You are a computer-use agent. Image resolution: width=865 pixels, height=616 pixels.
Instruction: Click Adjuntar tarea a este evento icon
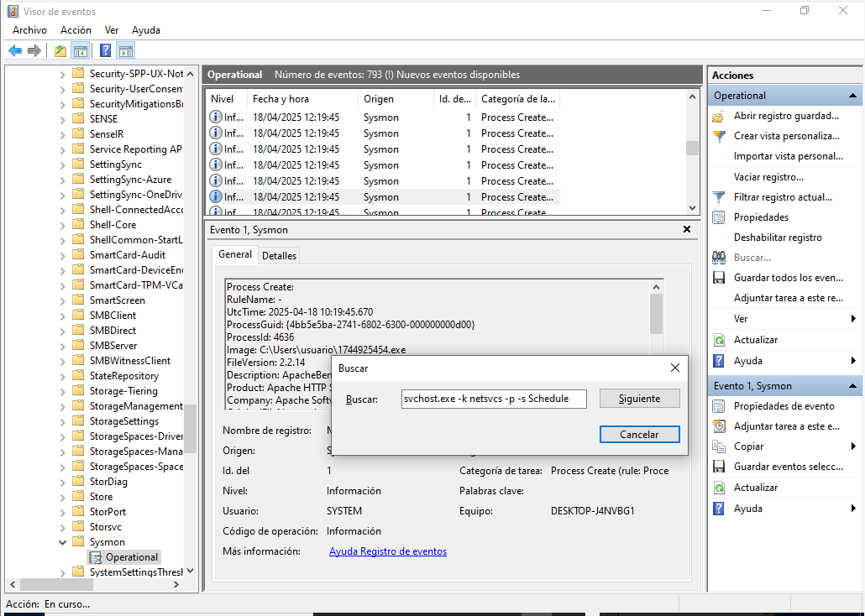pyautogui.click(x=718, y=426)
